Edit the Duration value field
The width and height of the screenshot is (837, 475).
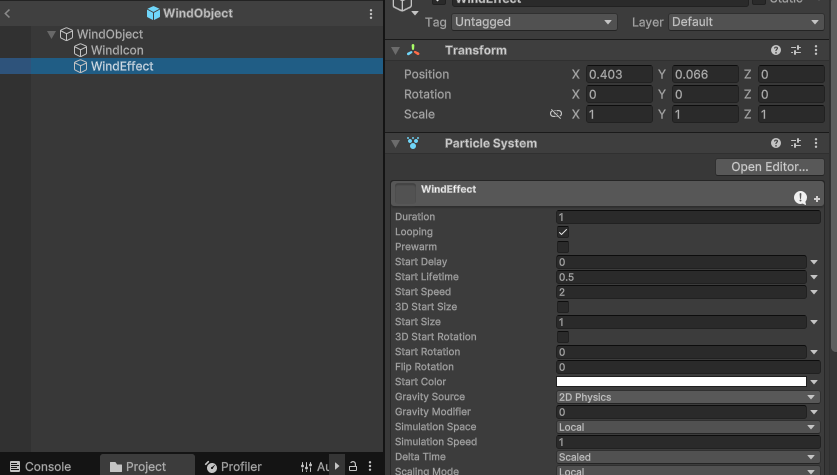click(688, 217)
